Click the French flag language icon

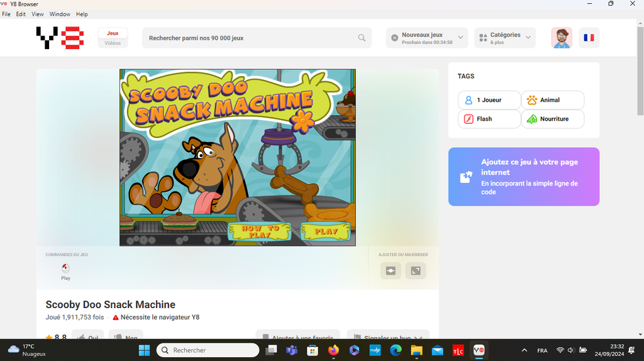[x=589, y=38]
